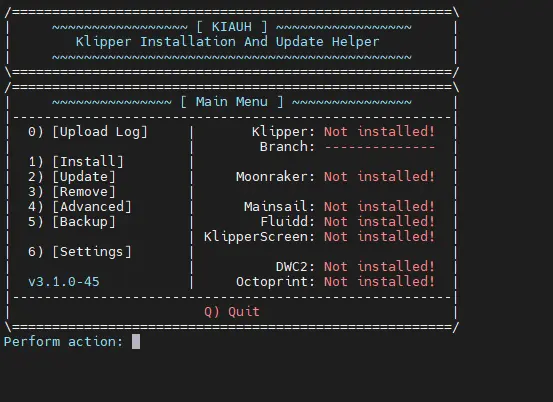The height and width of the screenshot is (402, 553).
Task: Click the v3.1.0-45 version text
Action: 64,282
